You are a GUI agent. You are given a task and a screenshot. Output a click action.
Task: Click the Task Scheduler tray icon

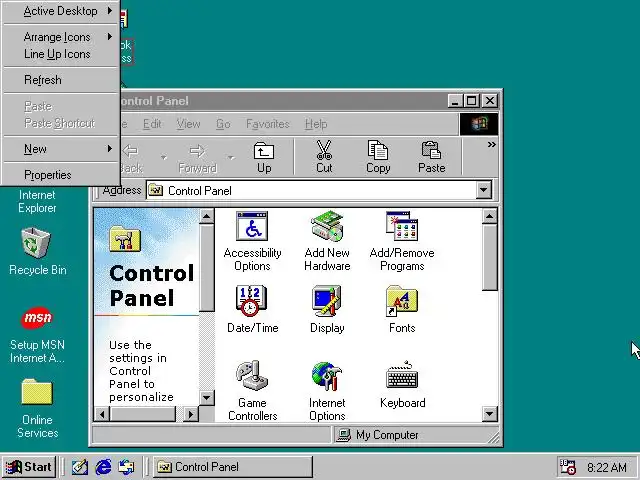point(567,467)
